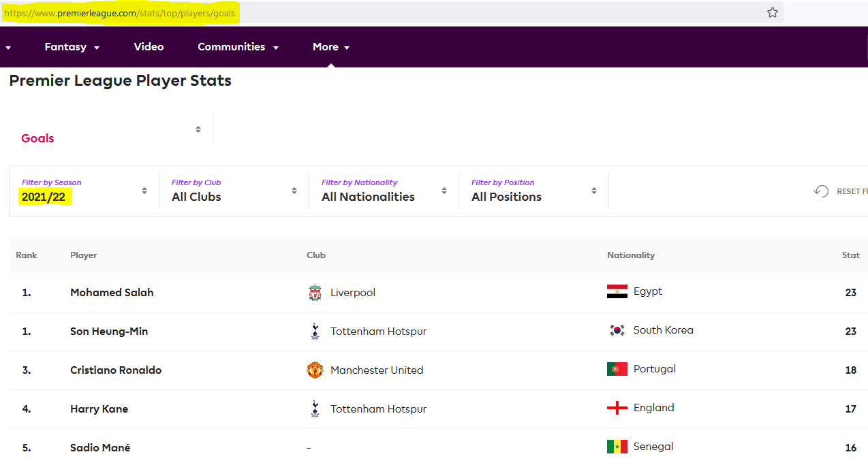Expand the Filter by Nationality dropdown

click(384, 191)
